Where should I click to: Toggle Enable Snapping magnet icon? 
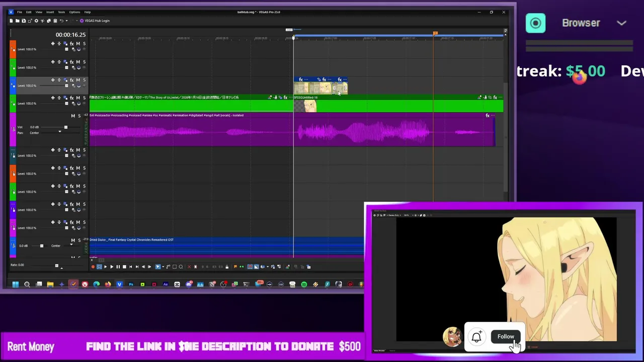(x=250, y=267)
